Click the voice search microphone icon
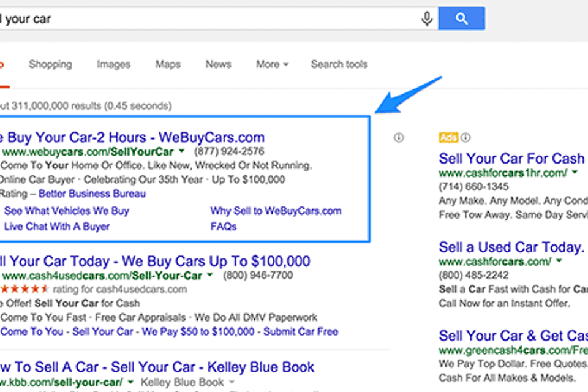 point(428,18)
